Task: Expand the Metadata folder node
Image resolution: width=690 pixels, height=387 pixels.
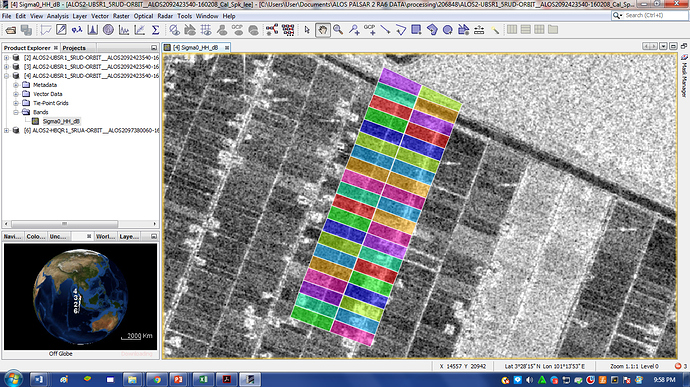Action: (16, 85)
